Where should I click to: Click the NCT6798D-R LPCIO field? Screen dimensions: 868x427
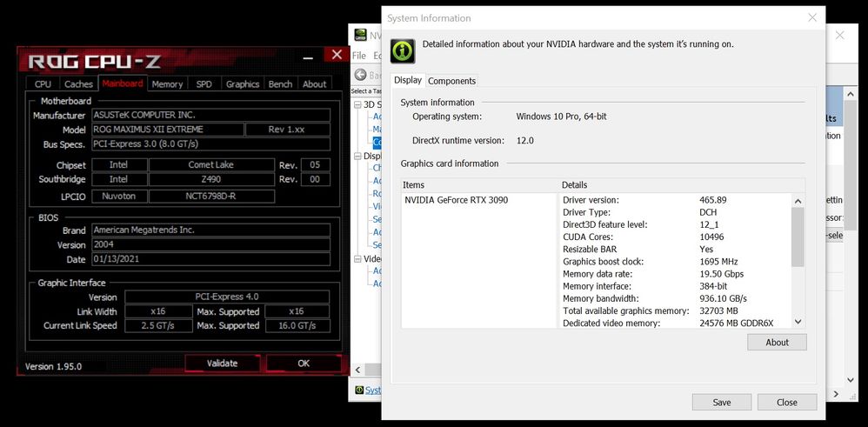[x=211, y=196]
